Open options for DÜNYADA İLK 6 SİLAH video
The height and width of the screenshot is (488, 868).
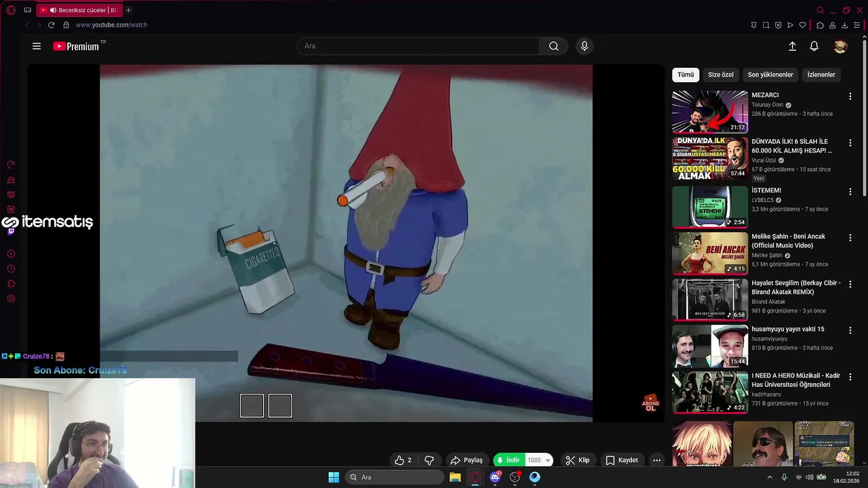click(x=850, y=143)
